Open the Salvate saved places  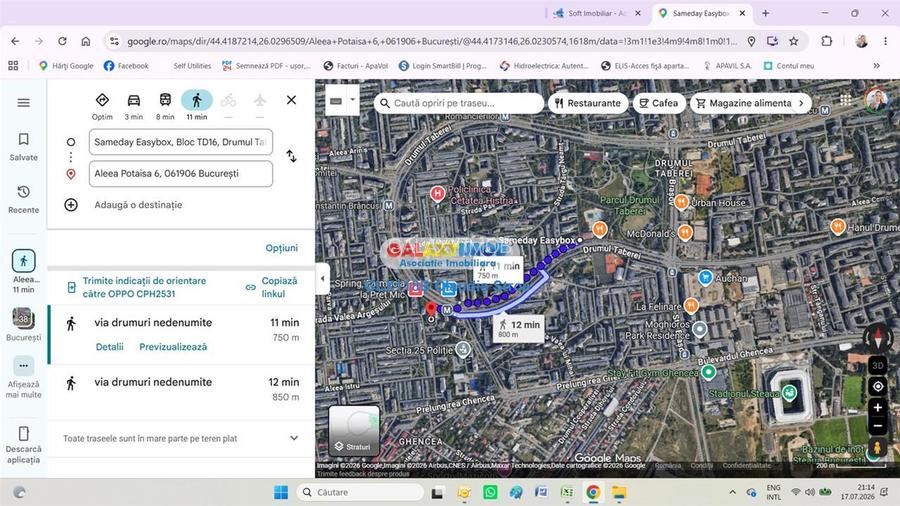coord(24,147)
